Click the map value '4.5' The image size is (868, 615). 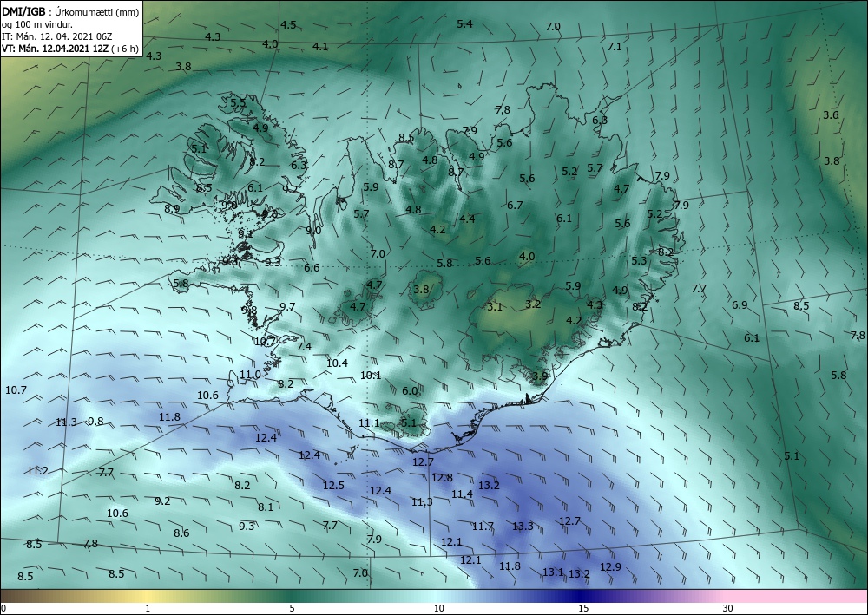point(288,25)
